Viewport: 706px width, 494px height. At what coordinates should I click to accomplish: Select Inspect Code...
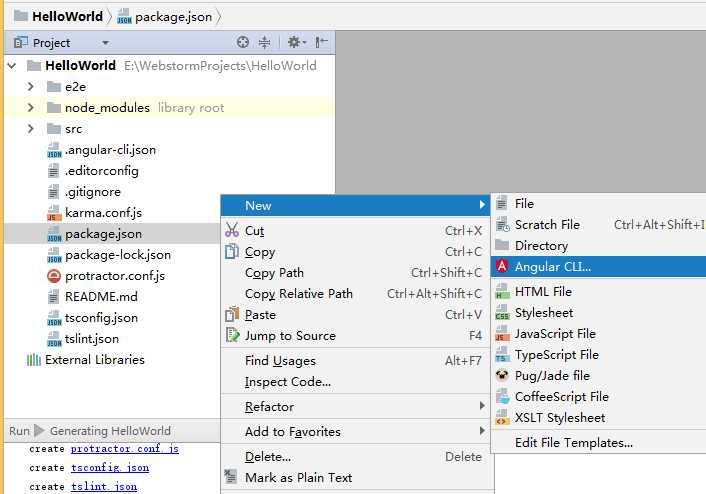point(356,382)
